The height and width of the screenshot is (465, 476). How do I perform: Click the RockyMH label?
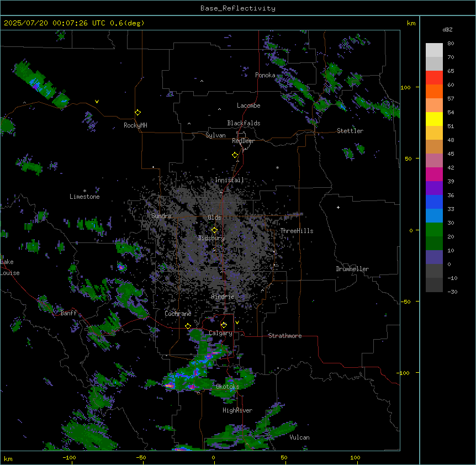pos(135,125)
